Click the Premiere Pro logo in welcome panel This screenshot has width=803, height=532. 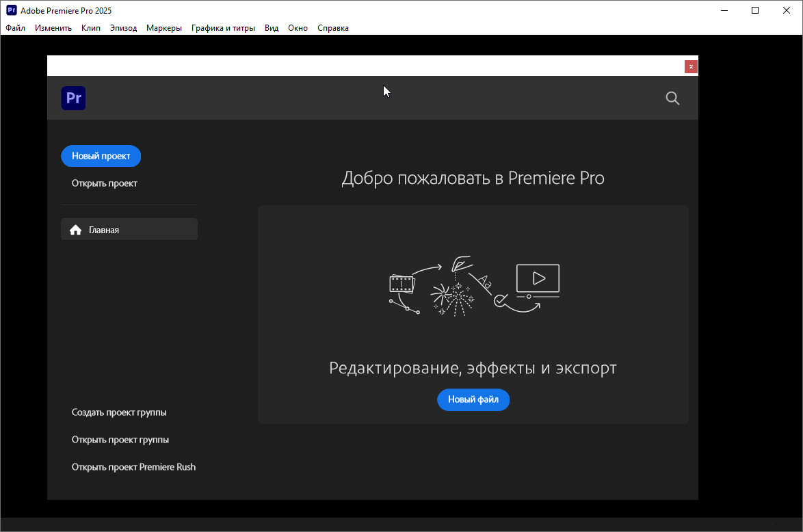[73, 98]
